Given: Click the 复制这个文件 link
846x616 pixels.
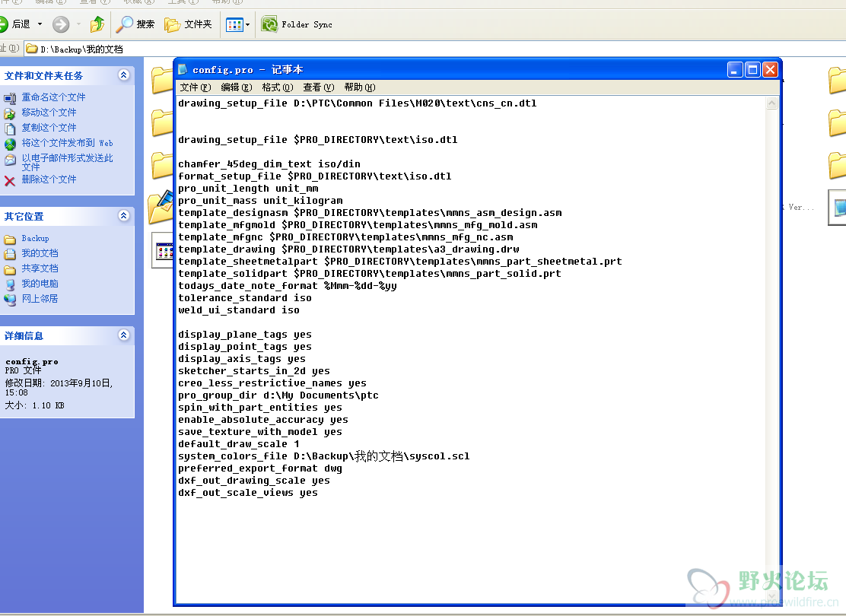Looking at the screenshot, I should 49,127.
